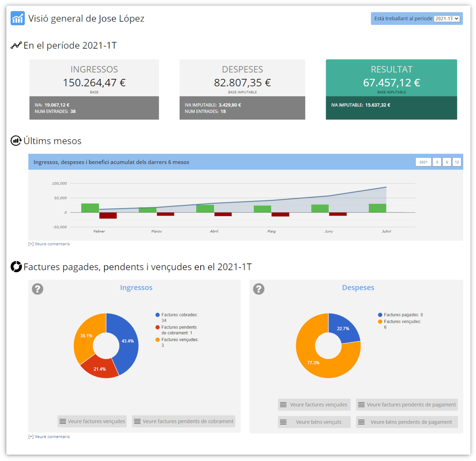Open Veure factures pendents de cobrament
476x461 pixels.
coord(184,421)
